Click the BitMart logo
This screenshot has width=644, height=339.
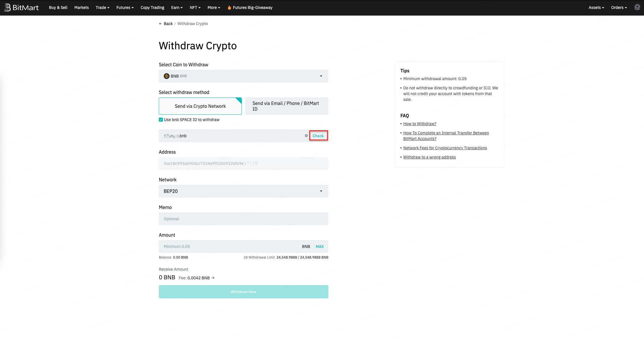(21, 7)
